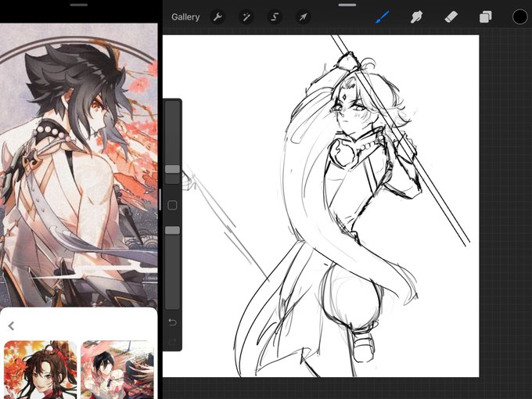Click the brush opacity slider handle

tap(172, 230)
